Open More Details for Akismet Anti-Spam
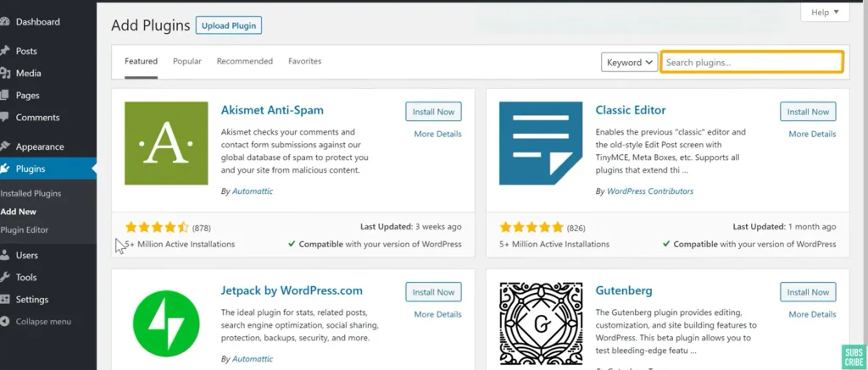The height and width of the screenshot is (370, 868). pyautogui.click(x=438, y=134)
